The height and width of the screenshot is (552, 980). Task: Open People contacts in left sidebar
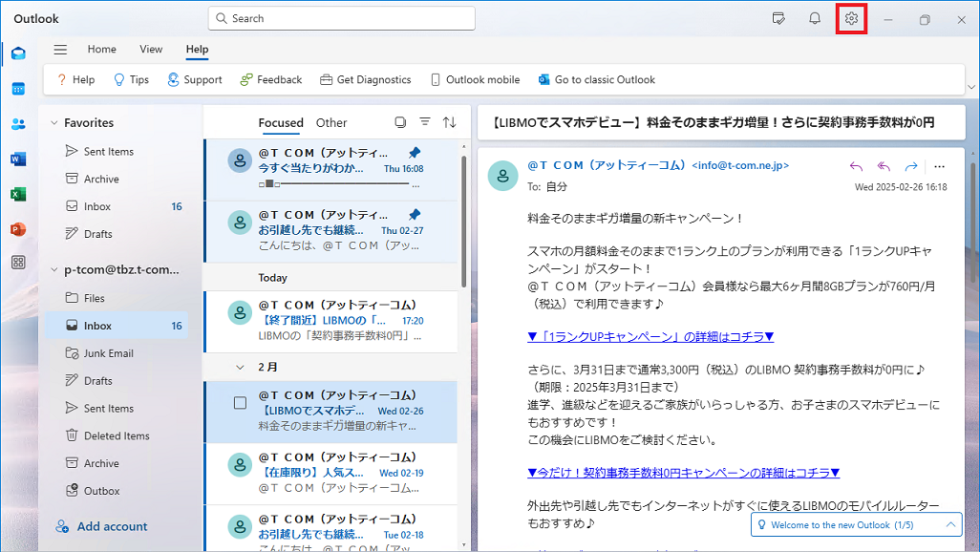point(18,123)
